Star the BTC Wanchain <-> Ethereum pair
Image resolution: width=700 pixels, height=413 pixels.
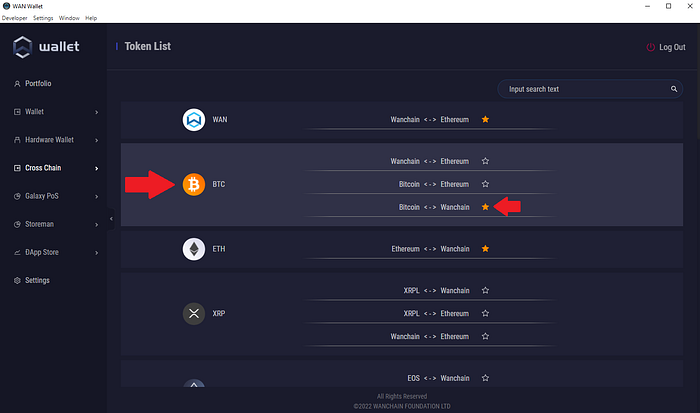[485, 161]
